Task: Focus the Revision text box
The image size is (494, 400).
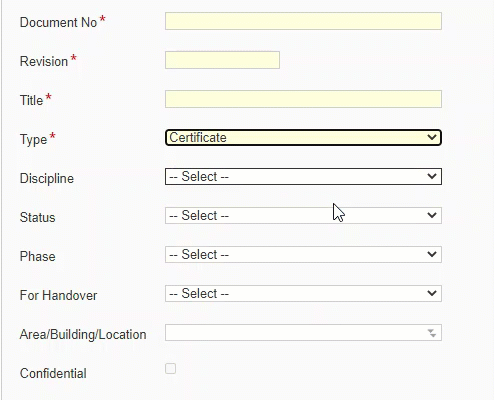Action: [x=222, y=60]
